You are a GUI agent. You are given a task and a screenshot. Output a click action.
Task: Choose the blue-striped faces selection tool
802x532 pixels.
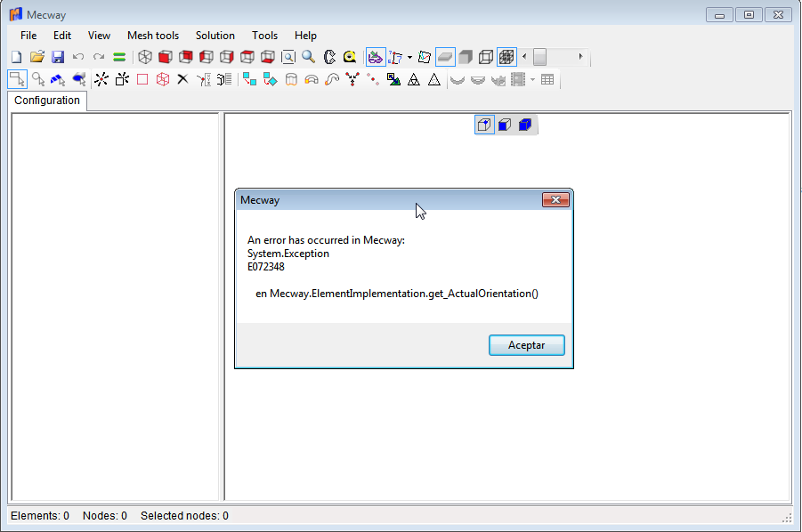[x=58, y=80]
